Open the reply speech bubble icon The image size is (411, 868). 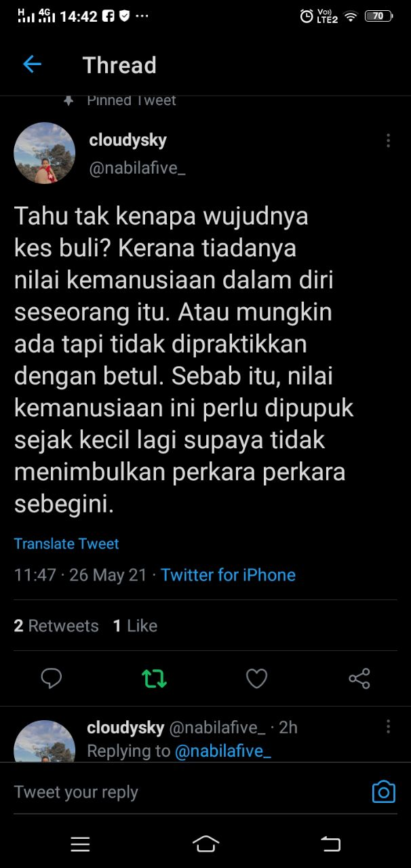point(52,678)
